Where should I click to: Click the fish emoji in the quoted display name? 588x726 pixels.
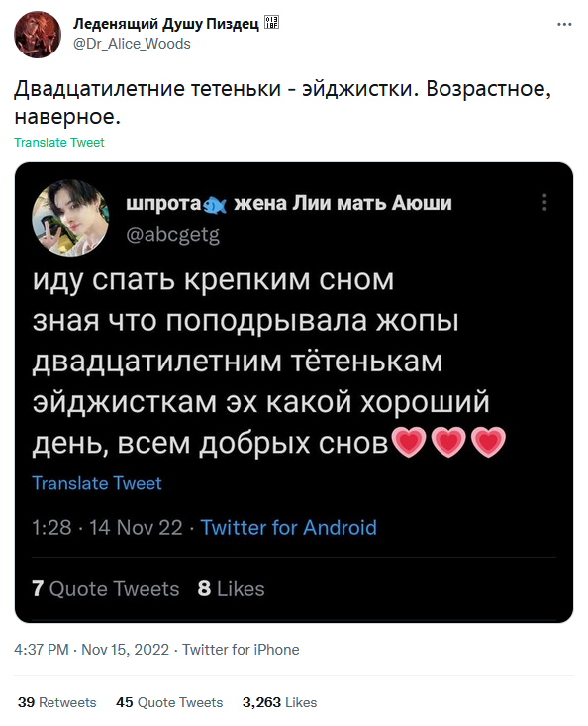[215, 205]
